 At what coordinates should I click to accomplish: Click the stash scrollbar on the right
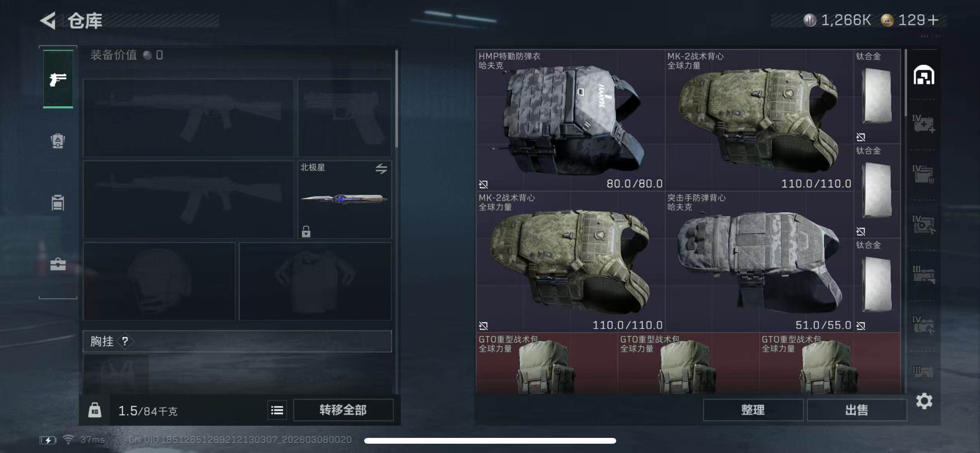[x=905, y=83]
